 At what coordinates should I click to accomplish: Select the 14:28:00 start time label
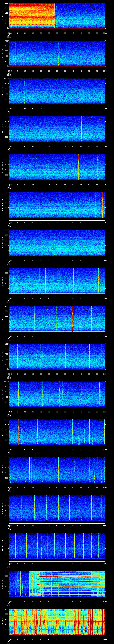(x=9, y=184)
